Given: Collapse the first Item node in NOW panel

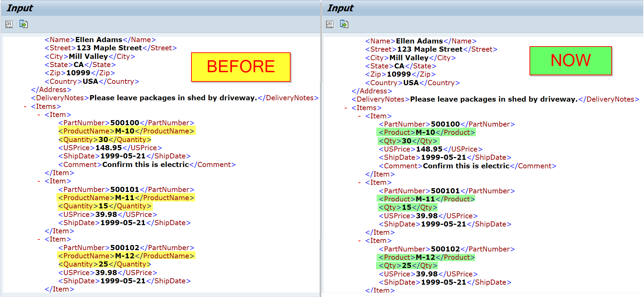Looking at the screenshot, I should click(360, 116).
